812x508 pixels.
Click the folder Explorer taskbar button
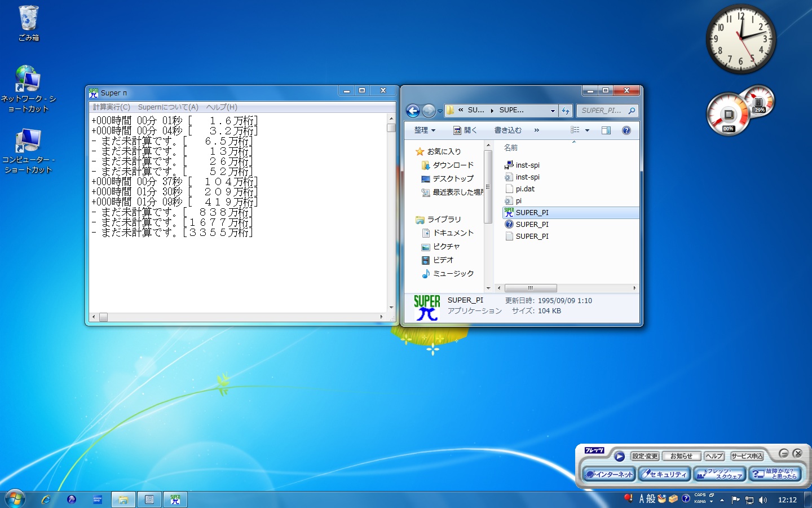pos(123,500)
